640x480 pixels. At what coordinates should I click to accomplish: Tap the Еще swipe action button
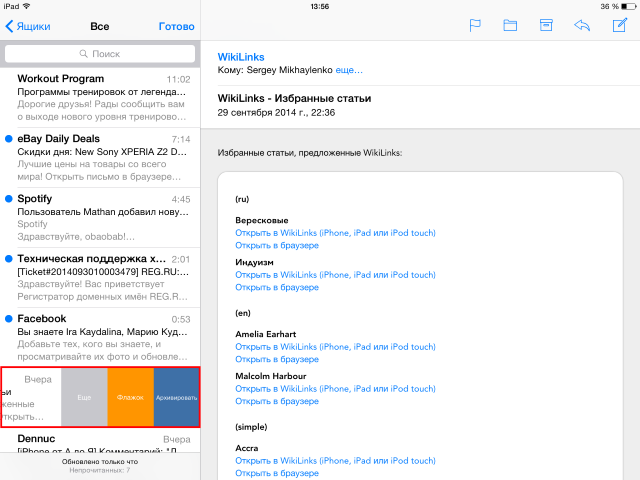84,397
